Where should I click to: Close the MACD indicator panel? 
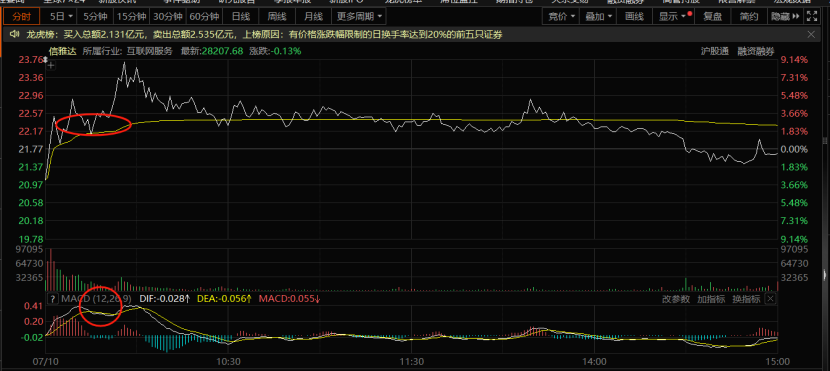[x=770, y=299]
